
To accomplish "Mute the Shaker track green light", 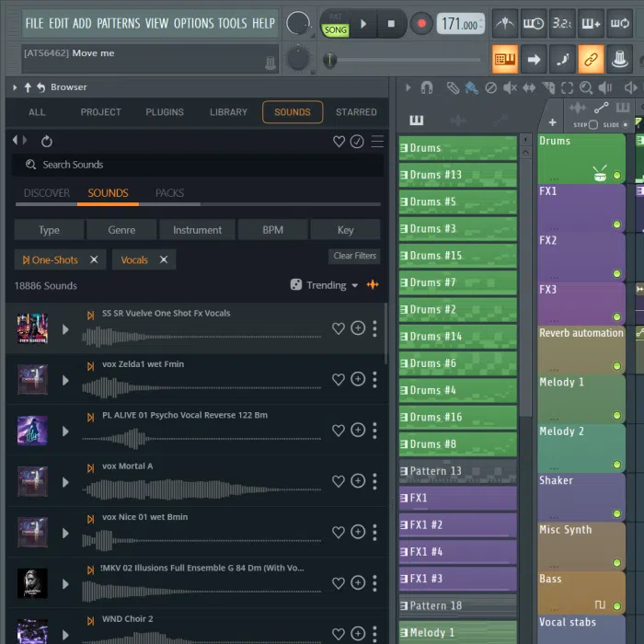I will point(616,513).
